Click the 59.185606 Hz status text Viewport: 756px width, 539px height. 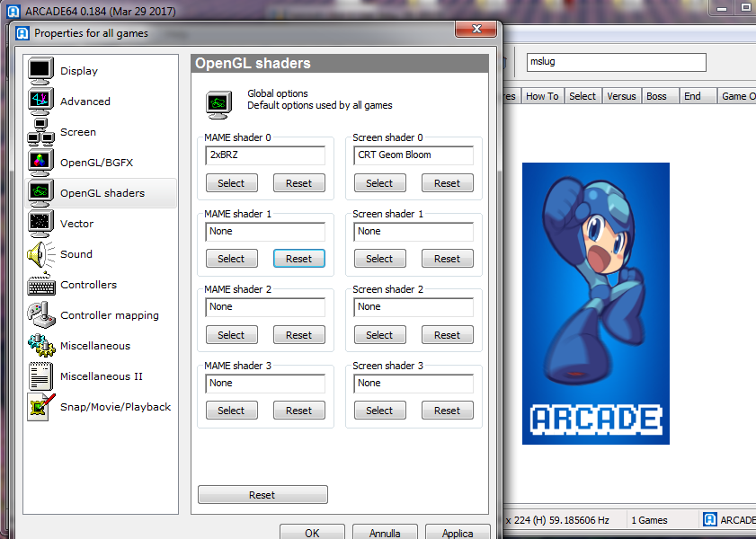pyautogui.click(x=579, y=520)
